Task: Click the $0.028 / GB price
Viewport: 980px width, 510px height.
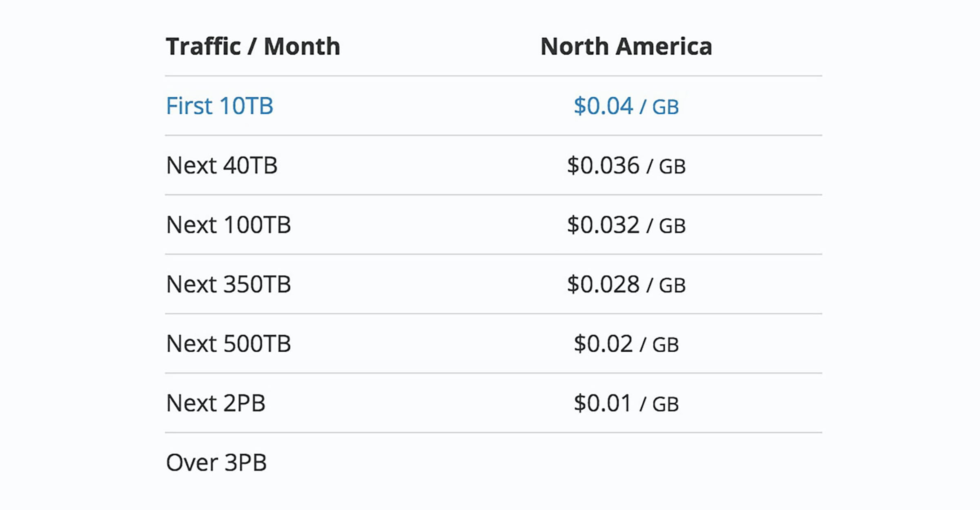Action: (x=626, y=284)
